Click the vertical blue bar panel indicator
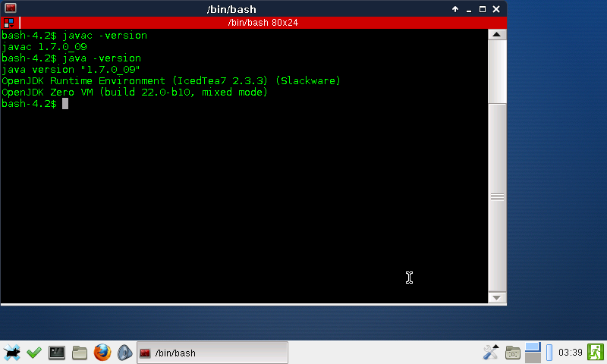This screenshot has width=607, height=364. coord(549,353)
